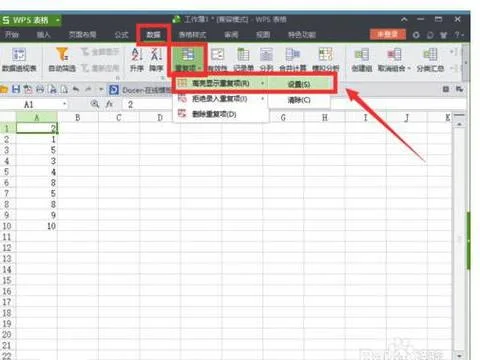Expand the Ungroup (取消组合) dropdown arrow
Viewport: 480px width, 360px height.
[409, 68]
